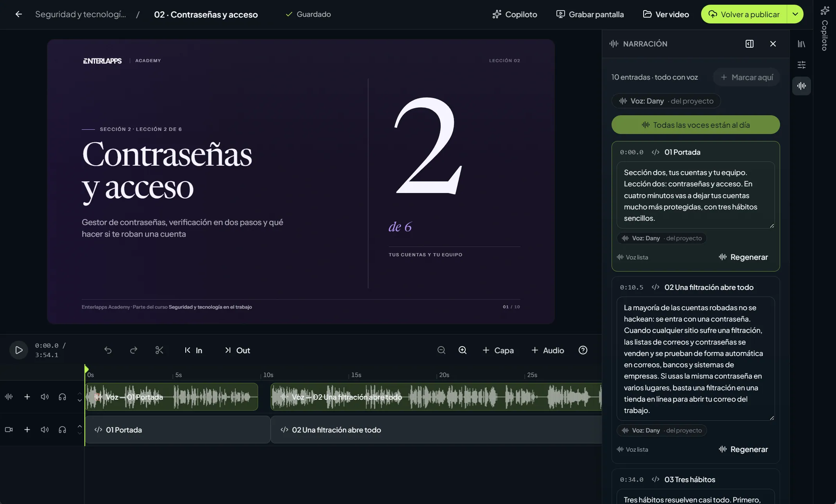This screenshot has height=504, width=836.
Task: Click Marcar aquí button
Action: click(x=746, y=77)
